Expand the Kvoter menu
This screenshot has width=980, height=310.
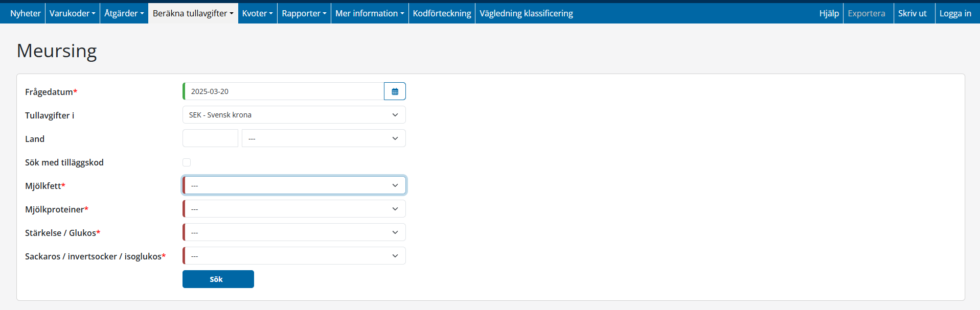[x=257, y=13]
